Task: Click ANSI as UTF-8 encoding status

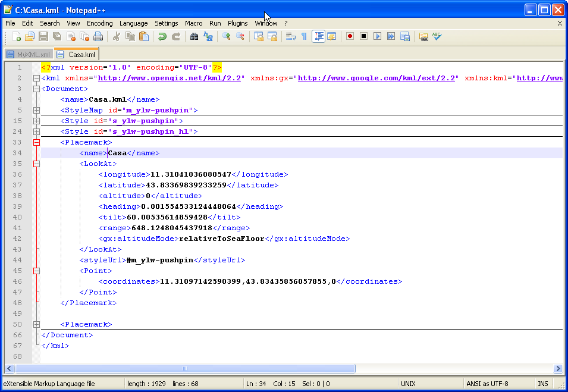Action: point(487,384)
